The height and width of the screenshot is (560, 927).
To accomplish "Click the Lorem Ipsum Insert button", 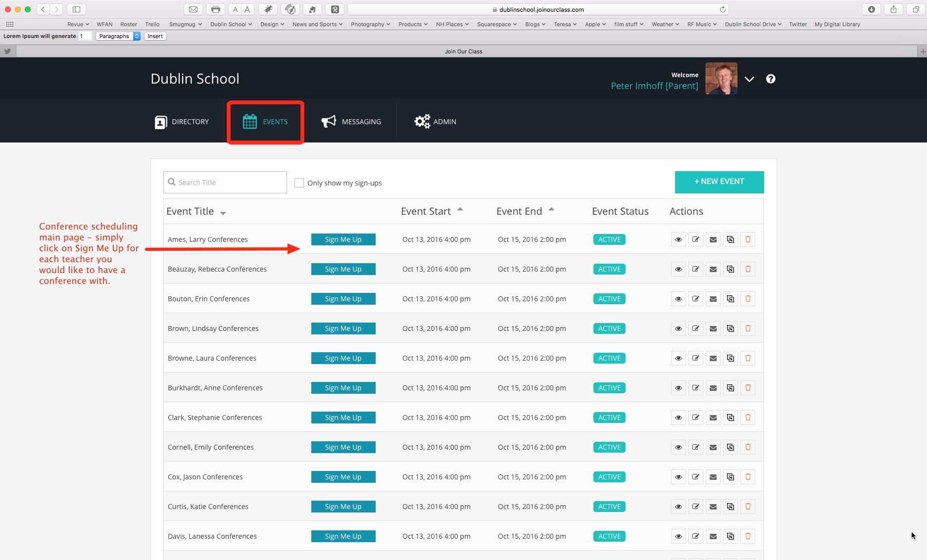I will pos(155,36).
